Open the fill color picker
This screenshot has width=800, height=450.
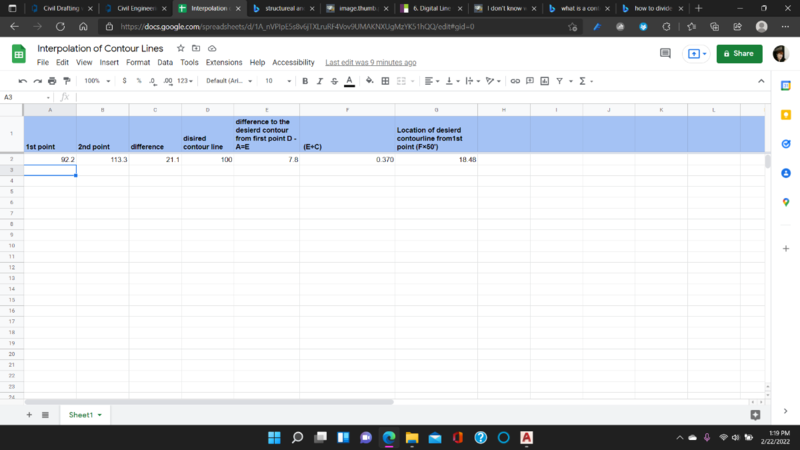tap(370, 81)
